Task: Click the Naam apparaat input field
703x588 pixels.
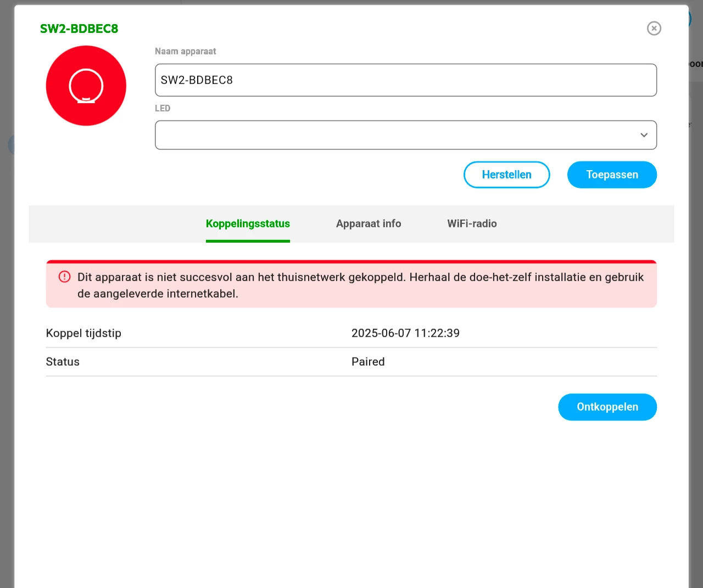Action: click(406, 80)
